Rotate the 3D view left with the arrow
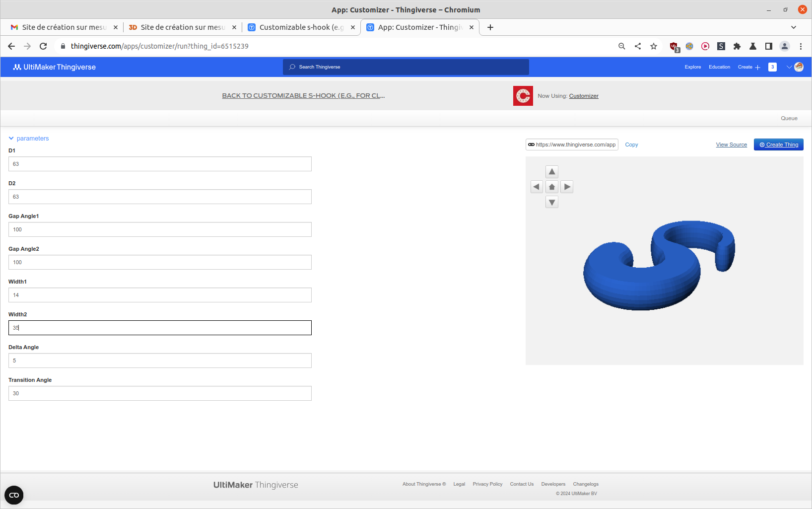 (537, 187)
